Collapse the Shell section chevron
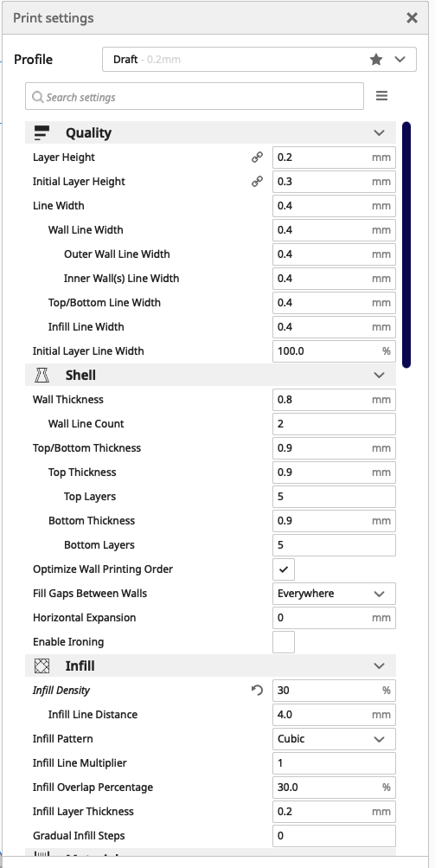The width and height of the screenshot is (435, 868). (379, 376)
